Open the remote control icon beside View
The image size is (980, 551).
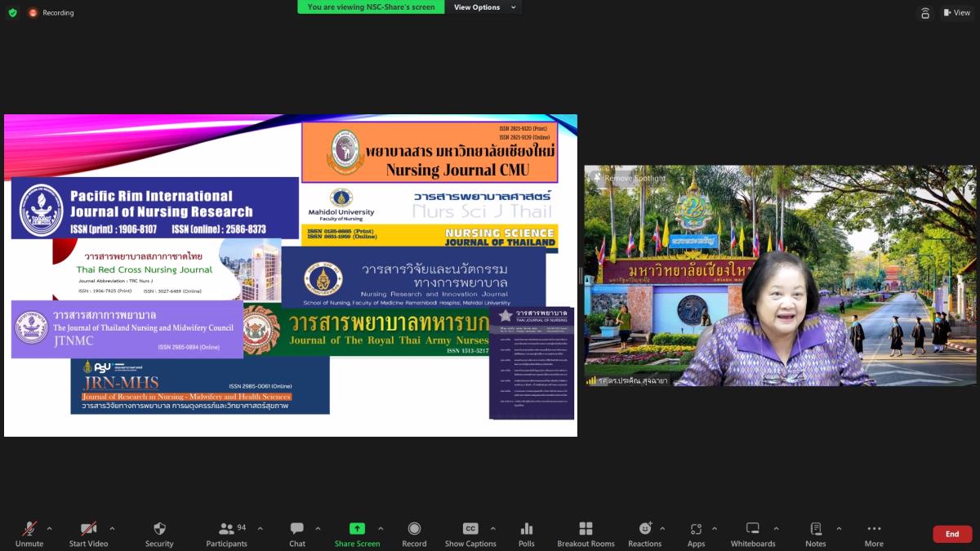coord(925,12)
